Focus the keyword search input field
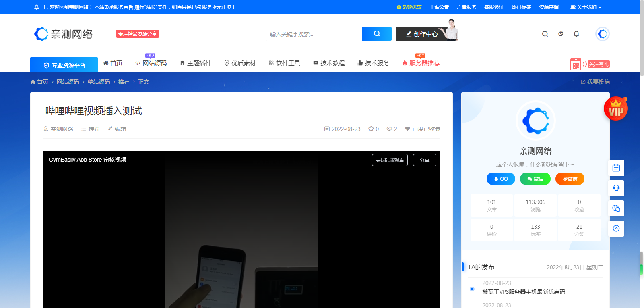The width and height of the screenshot is (644, 308). click(x=314, y=34)
